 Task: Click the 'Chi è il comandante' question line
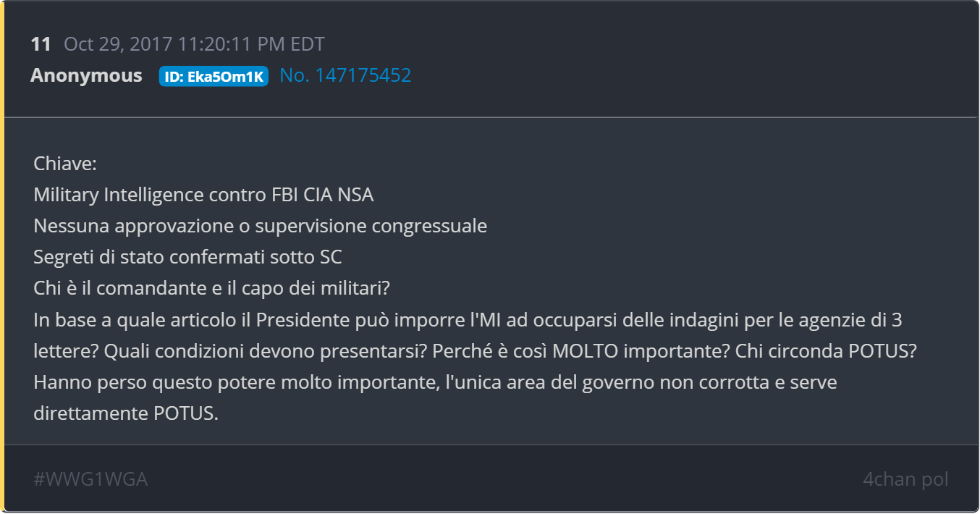pyautogui.click(x=211, y=288)
